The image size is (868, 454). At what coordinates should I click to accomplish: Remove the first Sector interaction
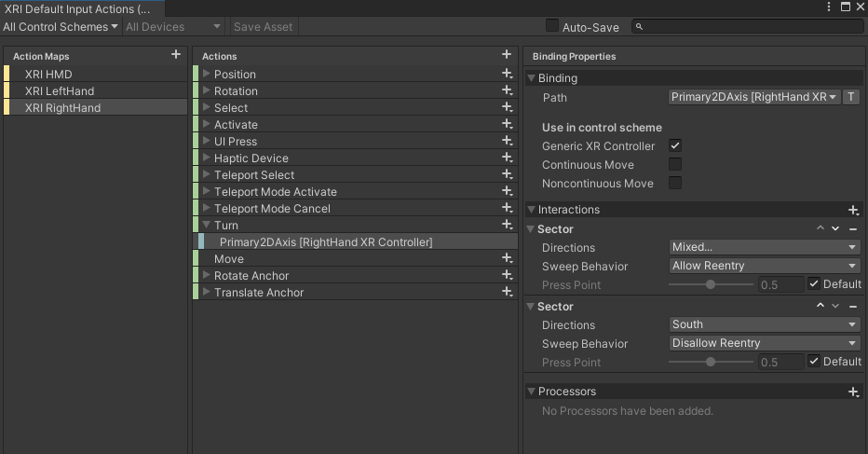[853, 229]
